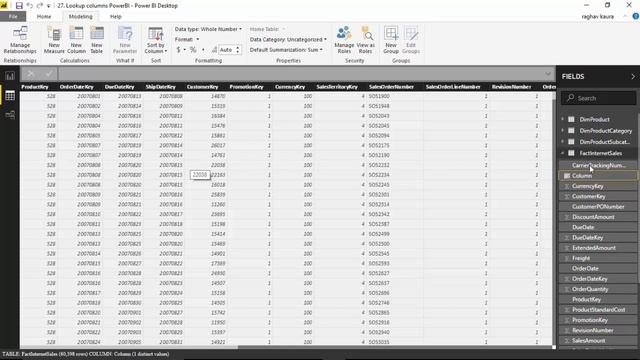Select DueDate field
Viewport: 640px width, 360px height.
(598, 227)
